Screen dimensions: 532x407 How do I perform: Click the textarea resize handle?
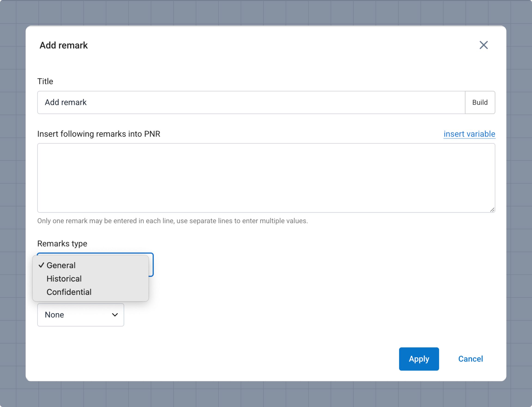pos(492,210)
